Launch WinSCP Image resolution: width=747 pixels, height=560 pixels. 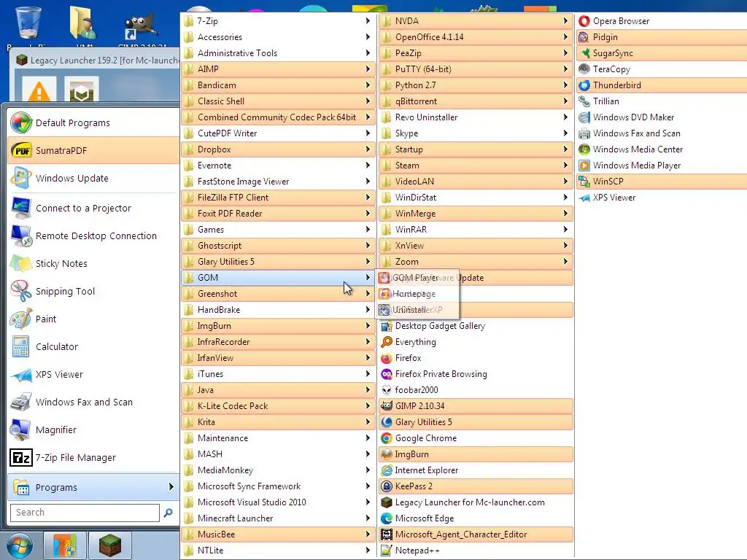pyautogui.click(x=661, y=182)
